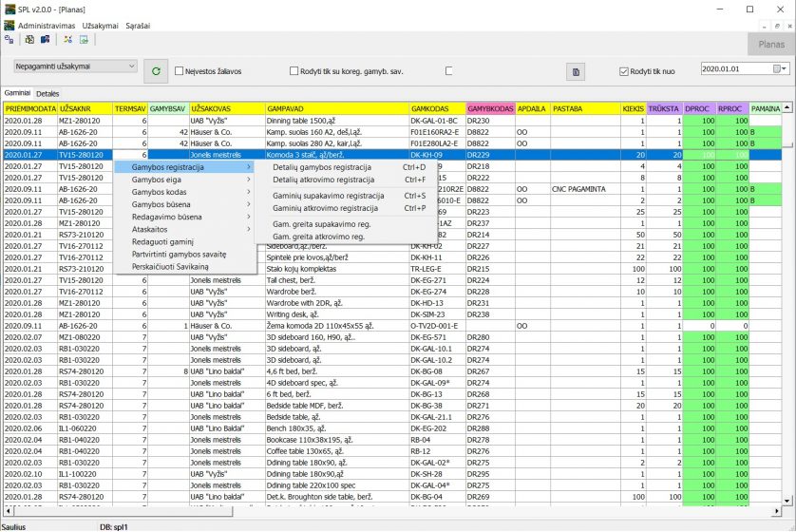Click the SPL app icon in menu bar
796x532 pixels.
coord(9,25)
